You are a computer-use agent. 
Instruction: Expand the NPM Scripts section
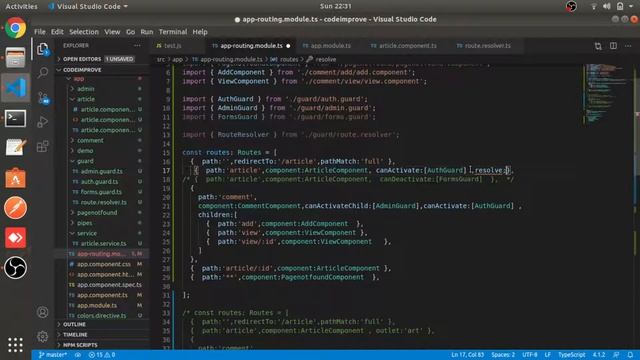tap(102, 345)
